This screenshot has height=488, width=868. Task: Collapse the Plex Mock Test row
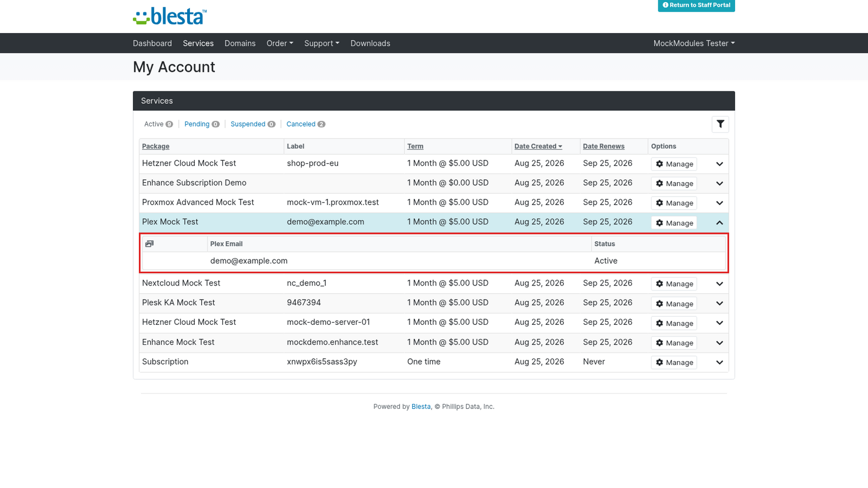tap(720, 223)
